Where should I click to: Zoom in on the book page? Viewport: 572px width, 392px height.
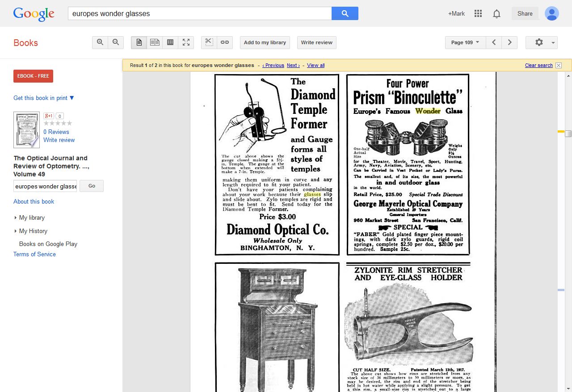point(100,42)
